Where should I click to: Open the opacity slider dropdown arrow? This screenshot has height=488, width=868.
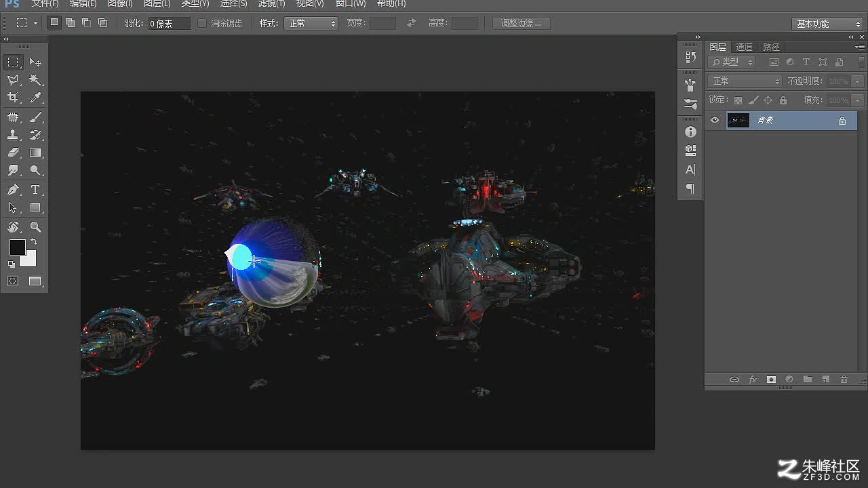pos(858,81)
